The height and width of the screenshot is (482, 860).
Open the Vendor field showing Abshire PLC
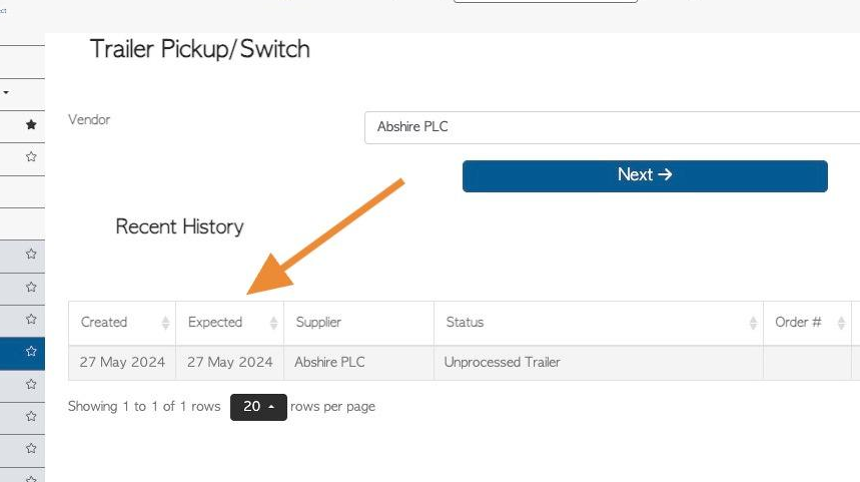pyautogui.click(x=612, y=127)
